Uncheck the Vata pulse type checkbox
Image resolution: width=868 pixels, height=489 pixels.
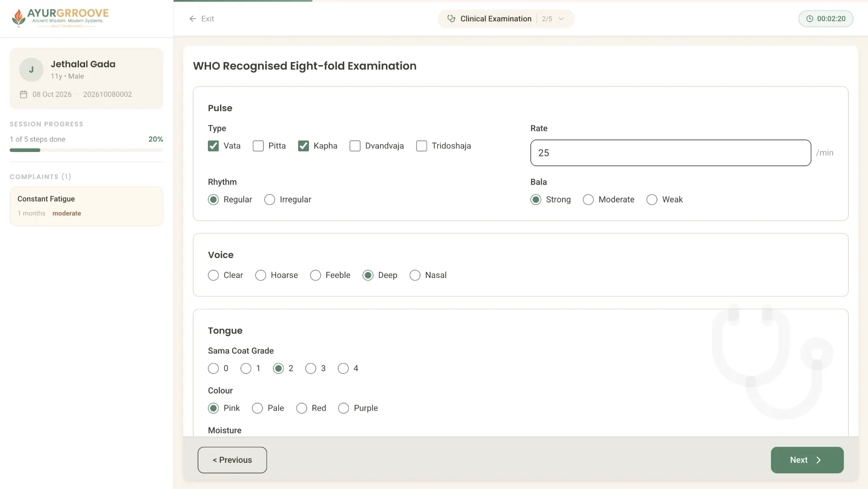(213, 146)
